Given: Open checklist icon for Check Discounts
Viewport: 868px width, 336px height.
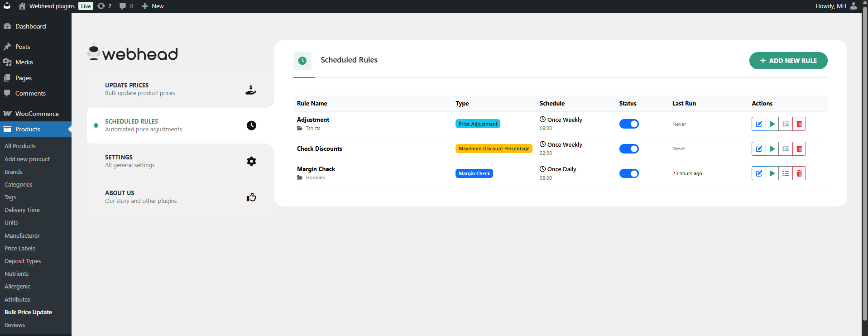Looking at the screenshot, I should [786, 149].
